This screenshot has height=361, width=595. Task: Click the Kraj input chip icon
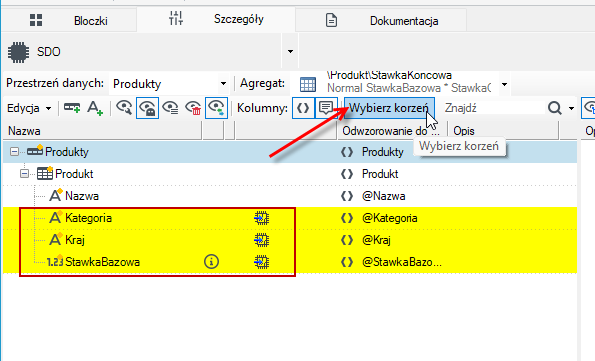[261, 240]
